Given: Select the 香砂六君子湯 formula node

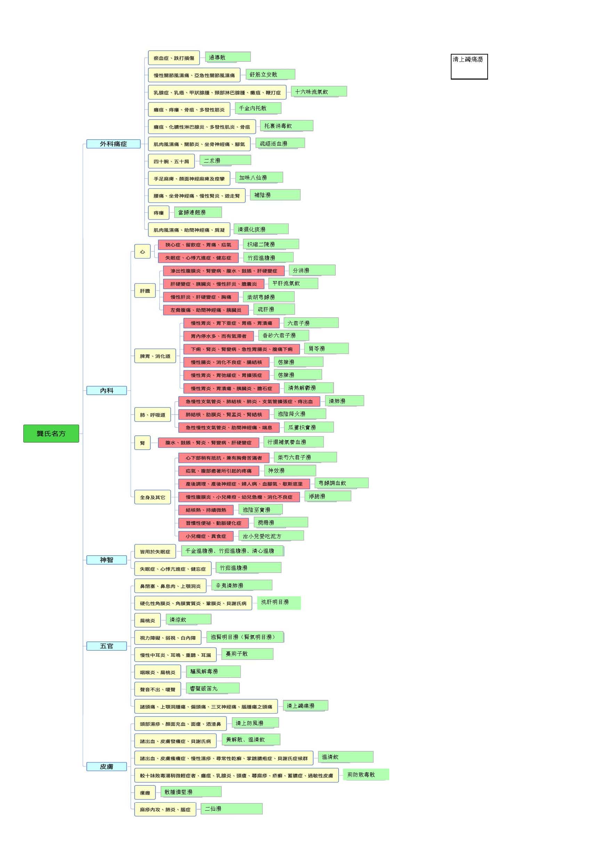Looking at the screenshot, I should coord(283,335).
